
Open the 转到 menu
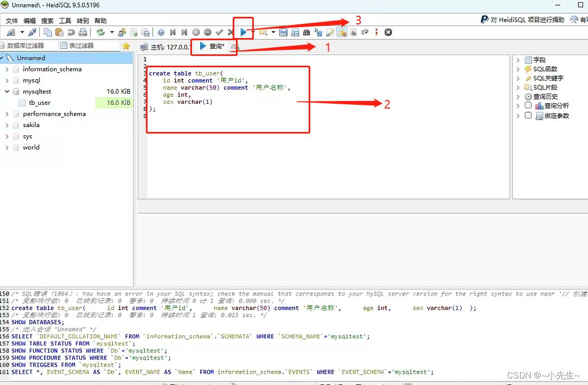(x=82, y=21)
